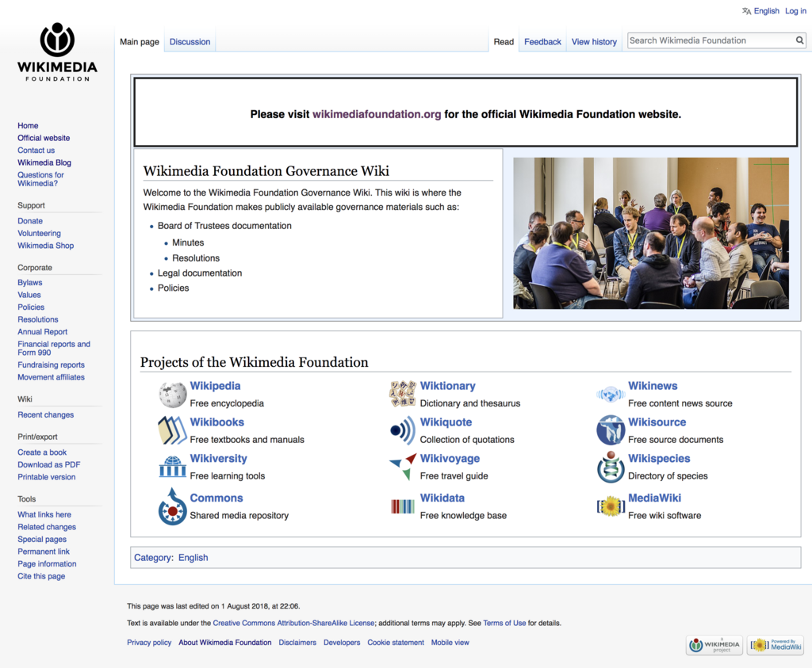Viewport: 812px width, 668px height.
Task: Open the Donate link in sidebar
Action: coord(30,221)
